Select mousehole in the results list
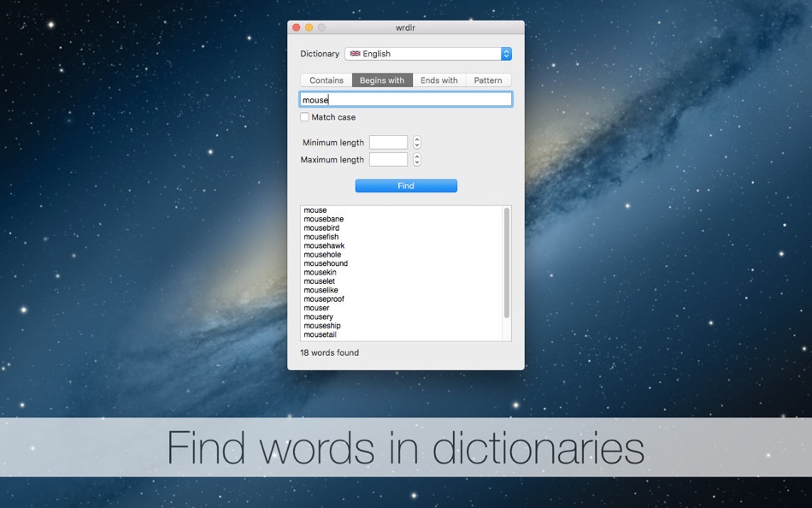Screen dimensions: 812x508 (322, 255)
